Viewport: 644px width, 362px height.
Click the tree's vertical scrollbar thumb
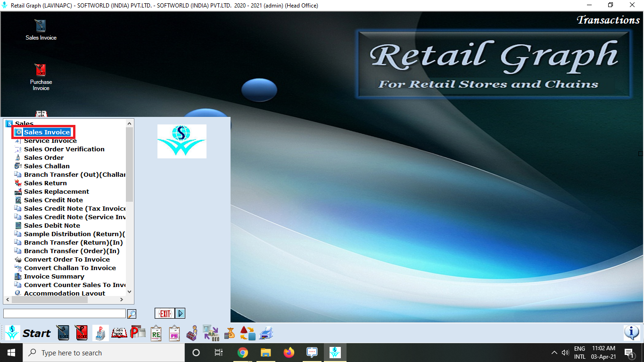(130, 165)
